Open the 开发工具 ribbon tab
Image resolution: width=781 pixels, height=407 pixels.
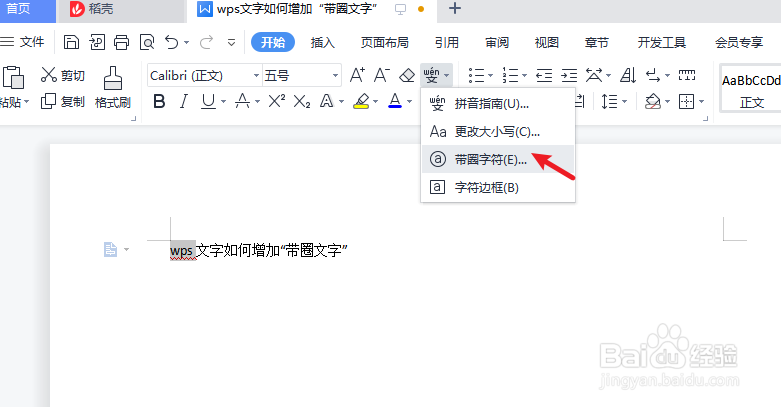[x=662, y=42]
